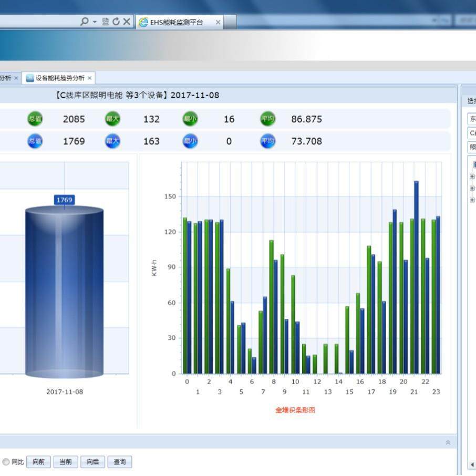This screenshot has height=476, width=476.
Task: Click the blue maximum value 163
Action: pos(151,141)
